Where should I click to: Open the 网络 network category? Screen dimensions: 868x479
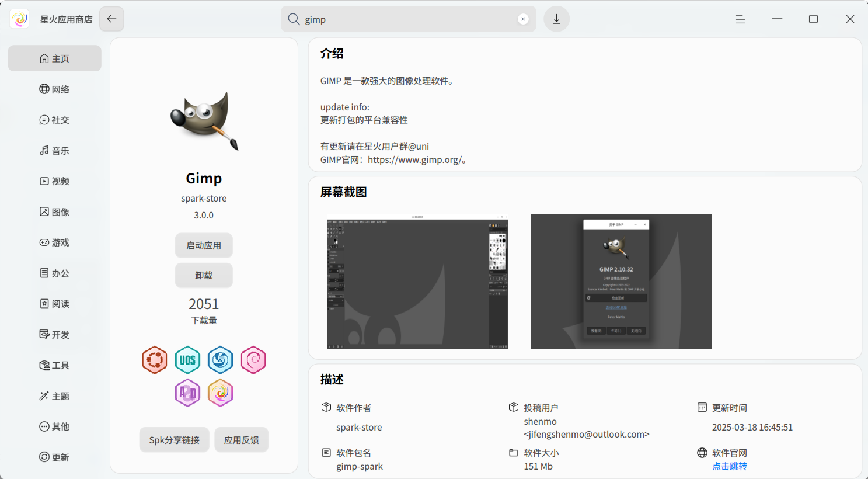click(54, 89)
